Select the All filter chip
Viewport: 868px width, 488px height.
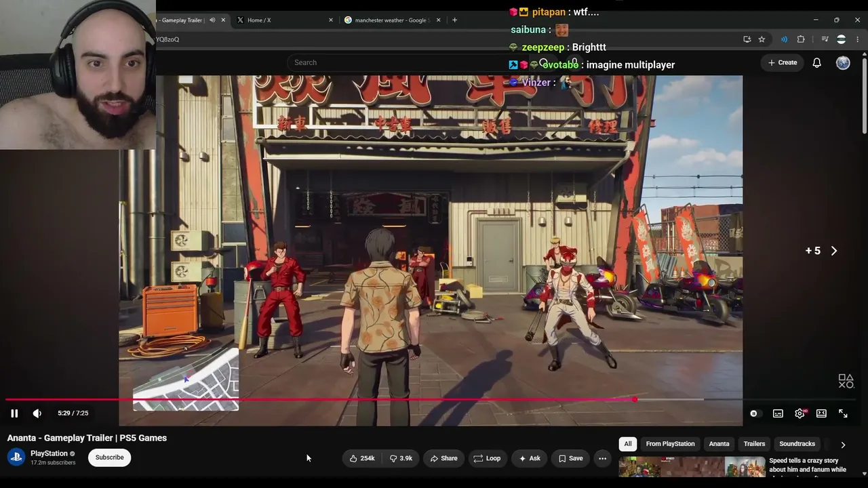pyautogui.click(x=628, y=444)
